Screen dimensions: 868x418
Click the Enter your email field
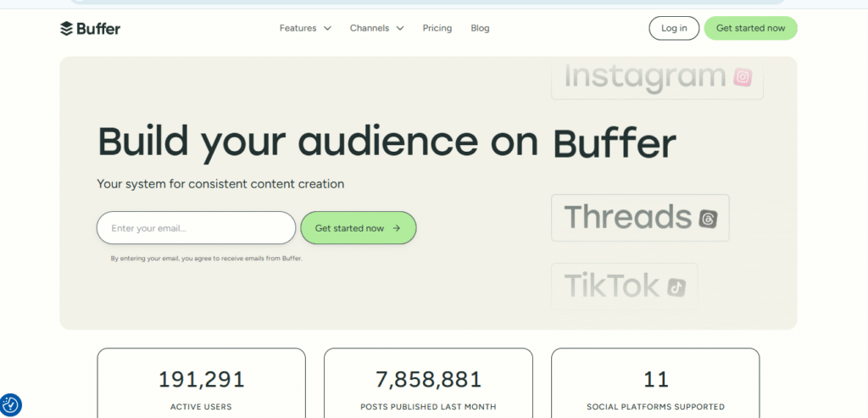(196, 228)
